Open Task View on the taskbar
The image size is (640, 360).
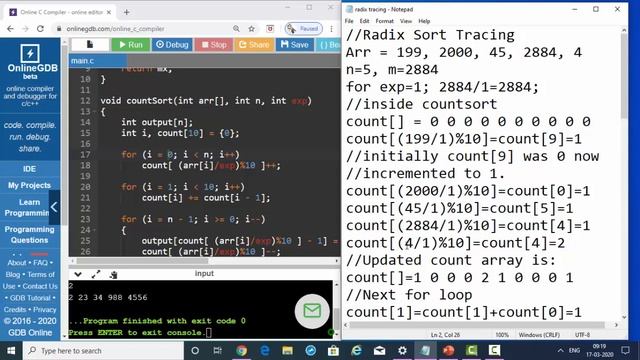[x=218, y=351]
